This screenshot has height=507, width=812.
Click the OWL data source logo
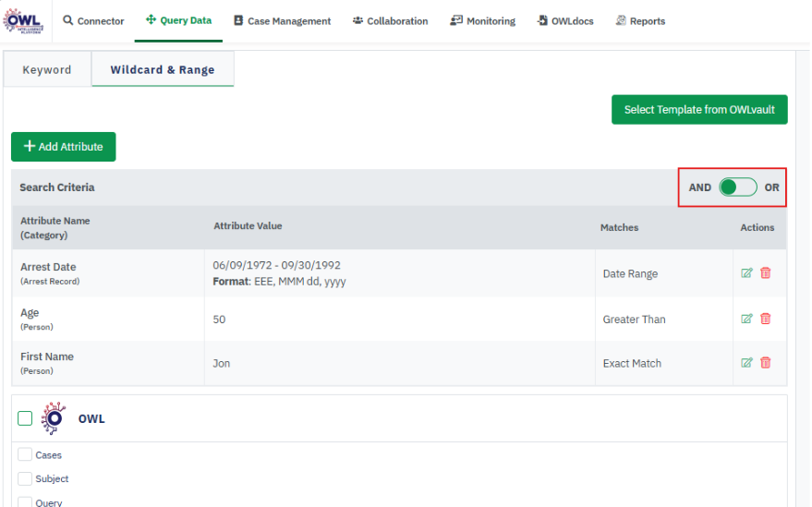pos(54,418)
